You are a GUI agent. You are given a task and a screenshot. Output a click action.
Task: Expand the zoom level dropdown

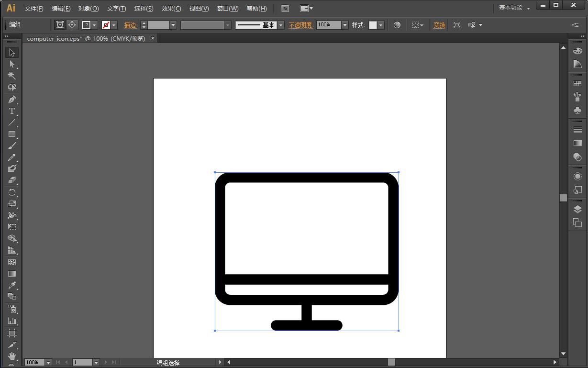(48, 362)
